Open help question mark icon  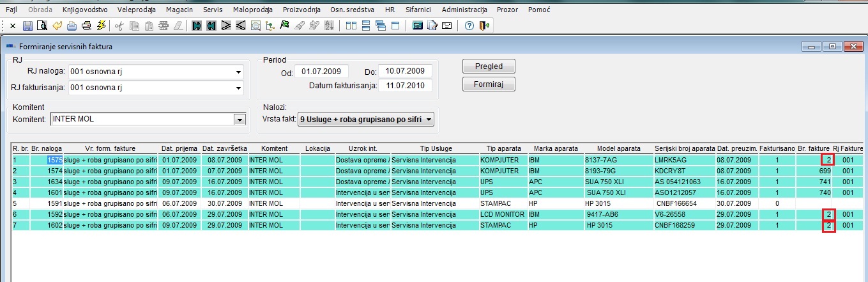tap(469, 26)
